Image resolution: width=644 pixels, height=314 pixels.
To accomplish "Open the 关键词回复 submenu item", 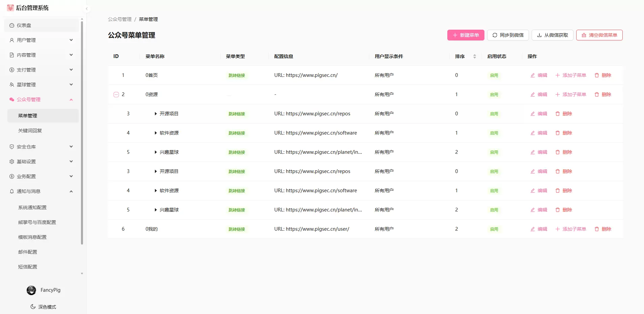I will 43,131.
